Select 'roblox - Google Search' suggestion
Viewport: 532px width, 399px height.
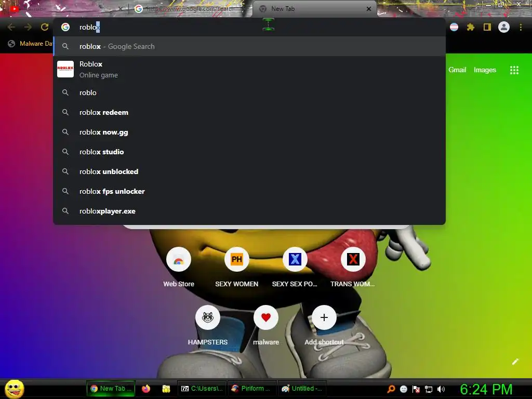(249, 46)
